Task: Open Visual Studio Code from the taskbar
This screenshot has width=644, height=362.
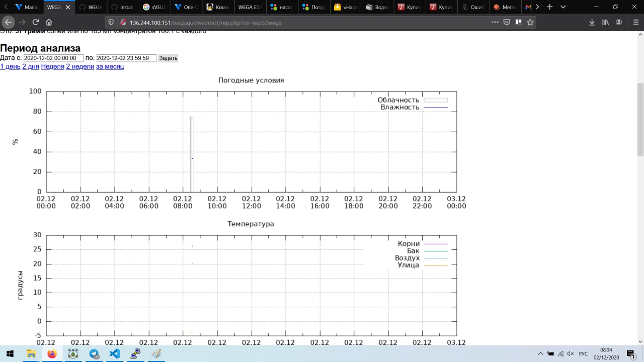Action: pyautogui.click(x=115, y=353)
